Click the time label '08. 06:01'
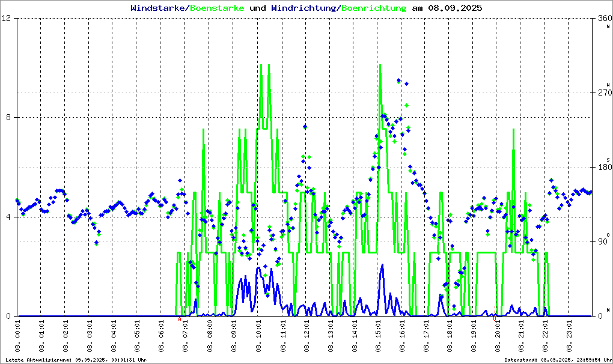613x364 pixels. 161,336
